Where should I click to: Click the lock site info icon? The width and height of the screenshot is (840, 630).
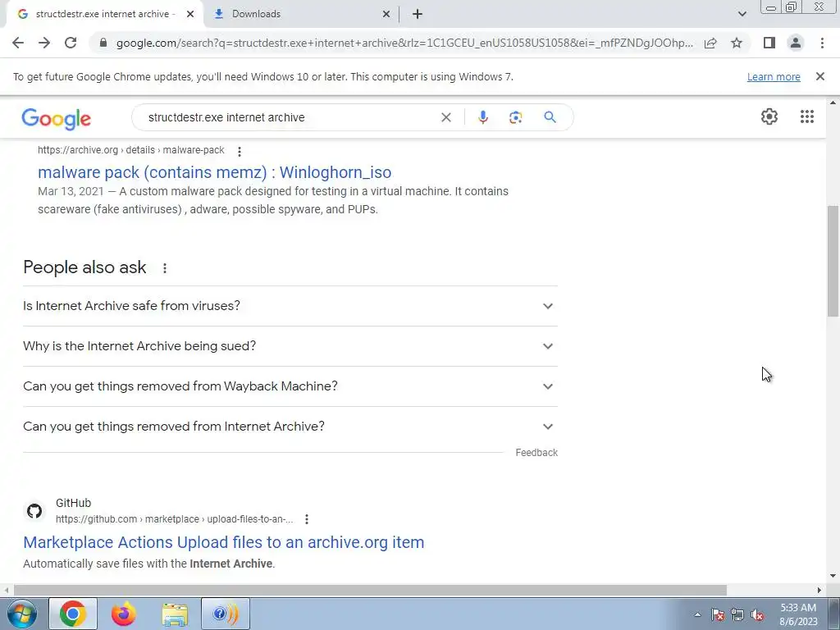coord(103,43)
